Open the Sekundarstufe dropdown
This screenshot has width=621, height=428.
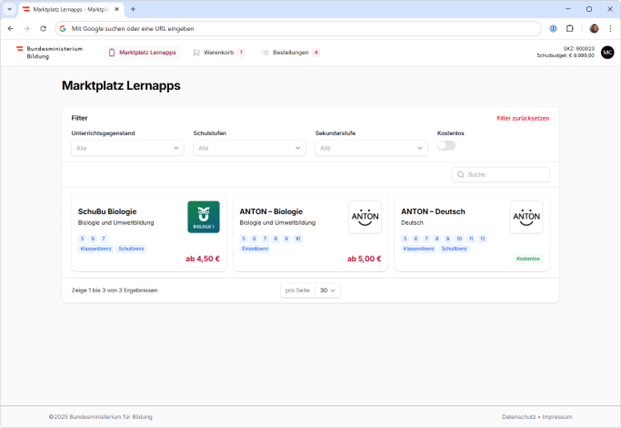coord(371,148)
